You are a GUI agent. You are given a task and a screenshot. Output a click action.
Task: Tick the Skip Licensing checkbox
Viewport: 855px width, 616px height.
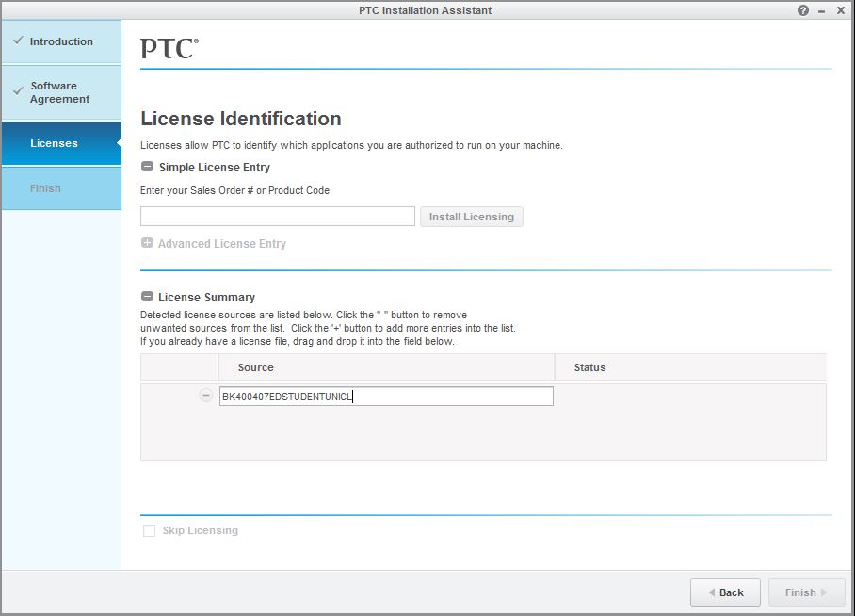(149, 530)
